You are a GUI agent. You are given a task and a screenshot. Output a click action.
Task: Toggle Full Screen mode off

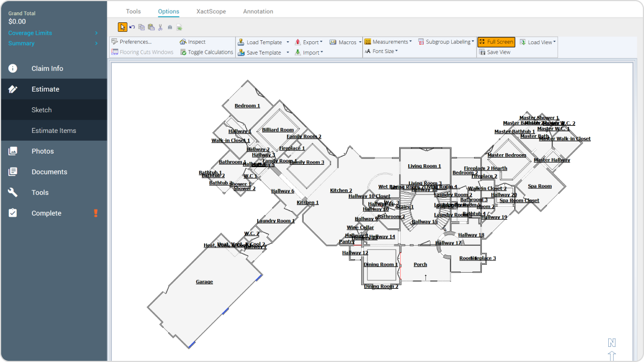click(495, 41)
